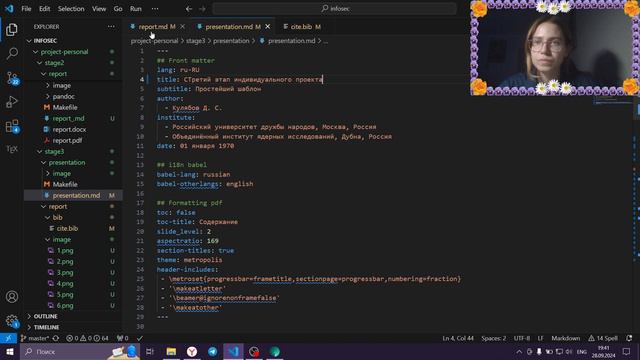Open Telegram from the taskbar
The width and height of the screenshot is (640, 360).
click(213, 351)
